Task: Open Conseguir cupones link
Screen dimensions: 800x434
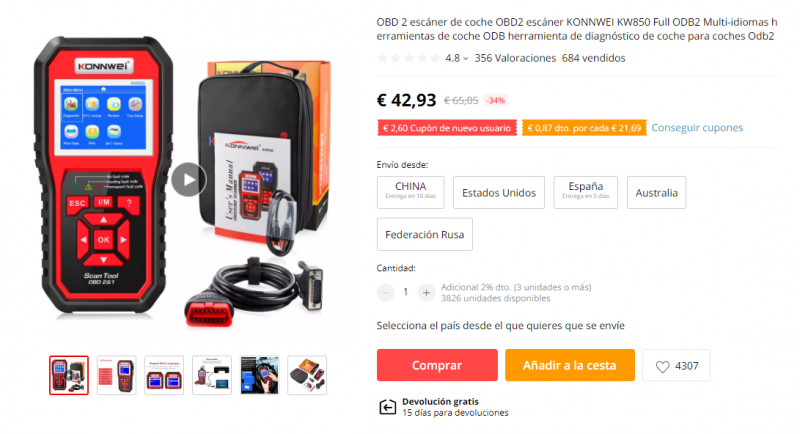Action: [697, 127]
